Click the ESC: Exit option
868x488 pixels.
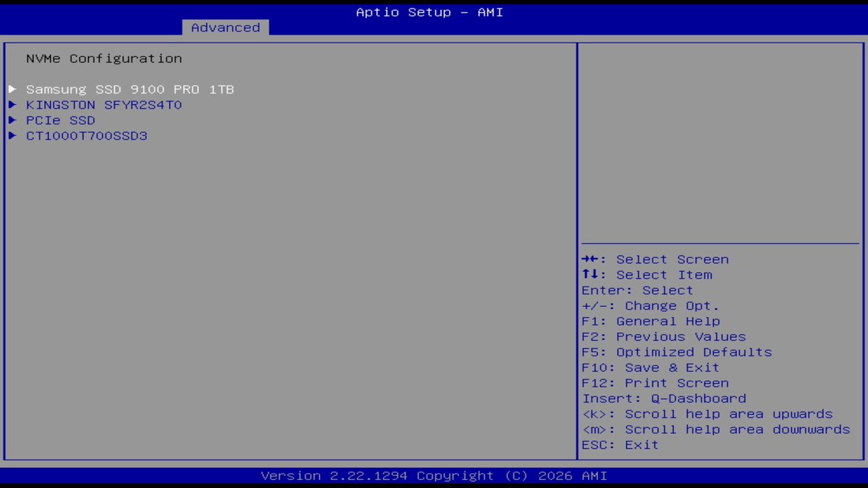point(620,445)
